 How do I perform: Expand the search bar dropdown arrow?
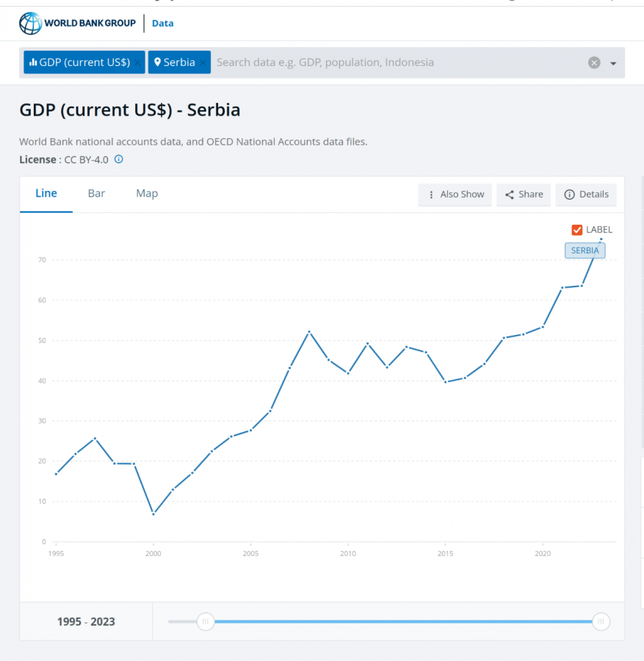tap(613, 63)
